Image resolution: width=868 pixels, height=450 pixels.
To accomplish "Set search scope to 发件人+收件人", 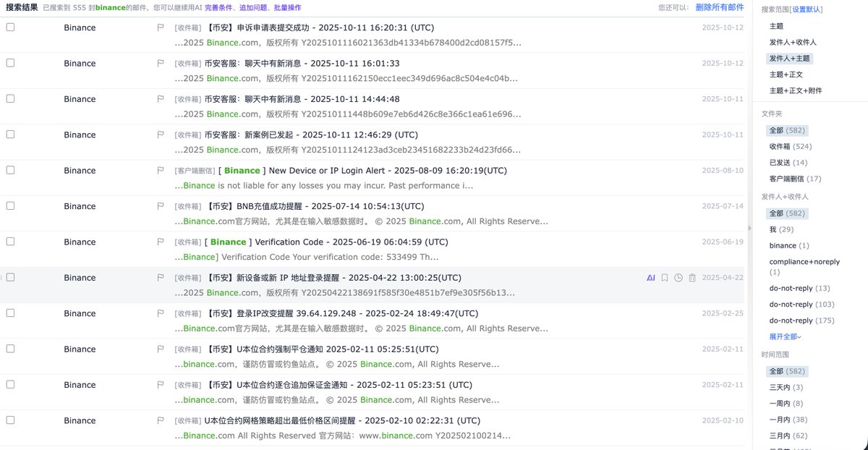I will tap(793, 42).
